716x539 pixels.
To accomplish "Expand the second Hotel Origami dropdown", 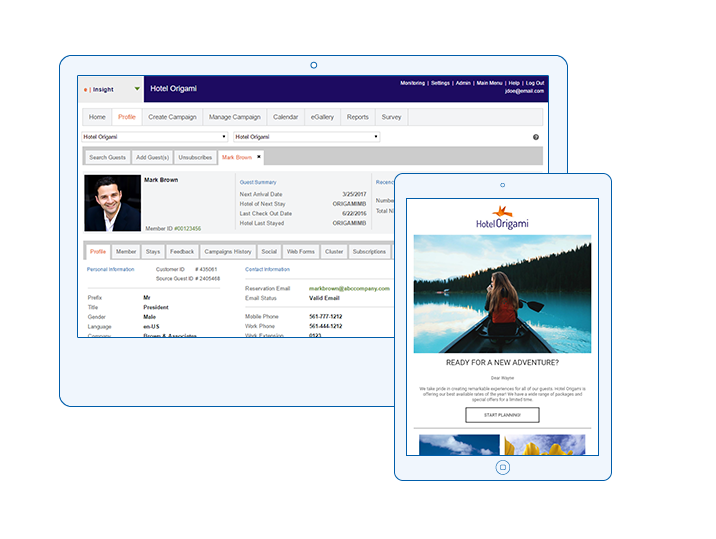I will pos(376,137).
